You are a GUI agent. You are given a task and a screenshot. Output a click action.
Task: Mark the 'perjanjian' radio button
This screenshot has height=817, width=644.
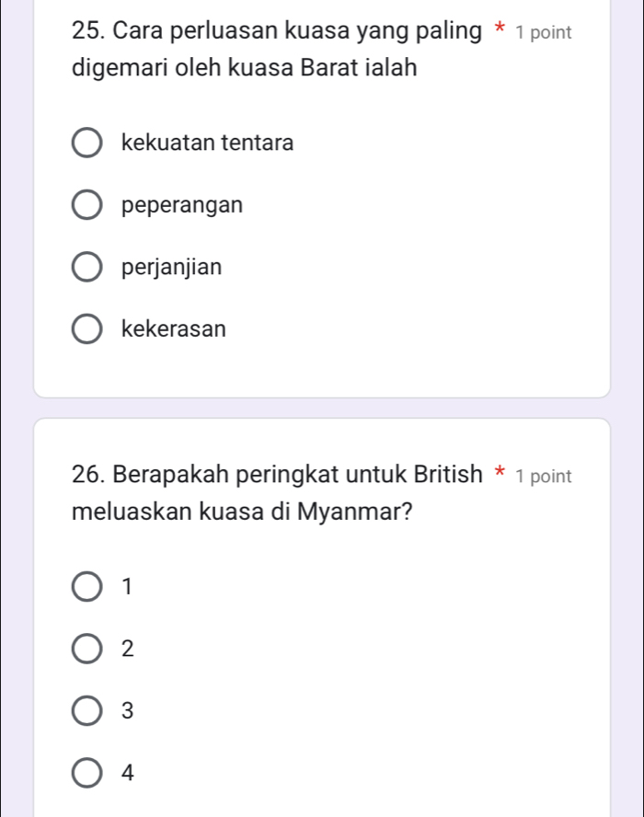pyautogui.click(x=87, y=268)
